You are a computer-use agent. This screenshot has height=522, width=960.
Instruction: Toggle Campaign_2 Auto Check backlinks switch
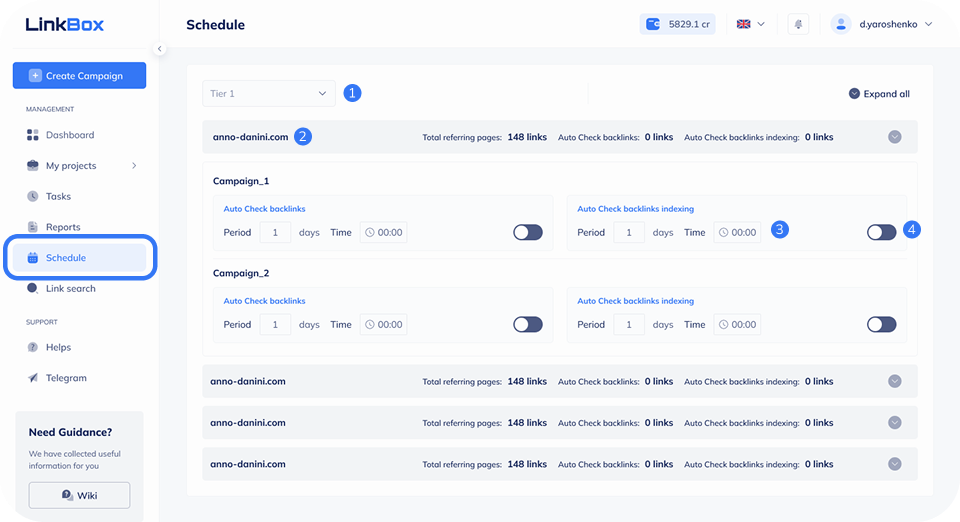527,324
